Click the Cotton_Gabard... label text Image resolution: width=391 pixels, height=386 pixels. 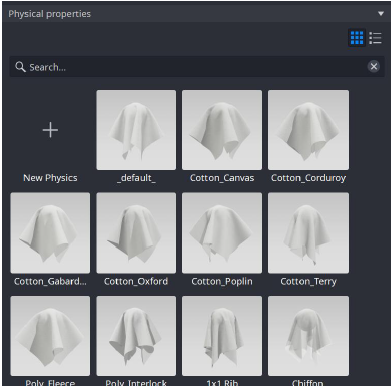click(50, 282)
